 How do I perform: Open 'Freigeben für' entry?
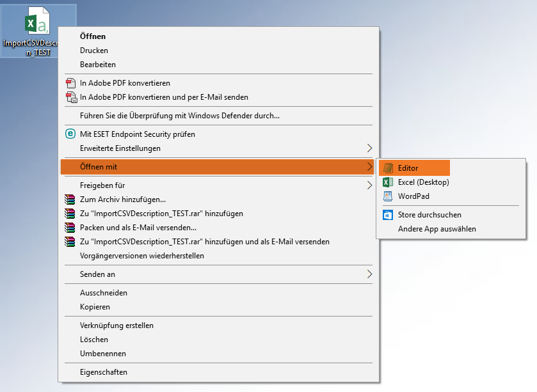[x=219, y=185]
